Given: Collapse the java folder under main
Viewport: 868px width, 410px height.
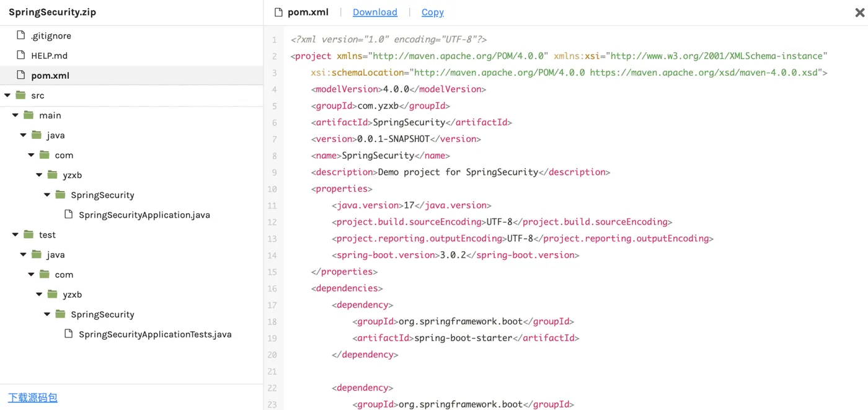Looking at the screenshot, I should 24,135.
